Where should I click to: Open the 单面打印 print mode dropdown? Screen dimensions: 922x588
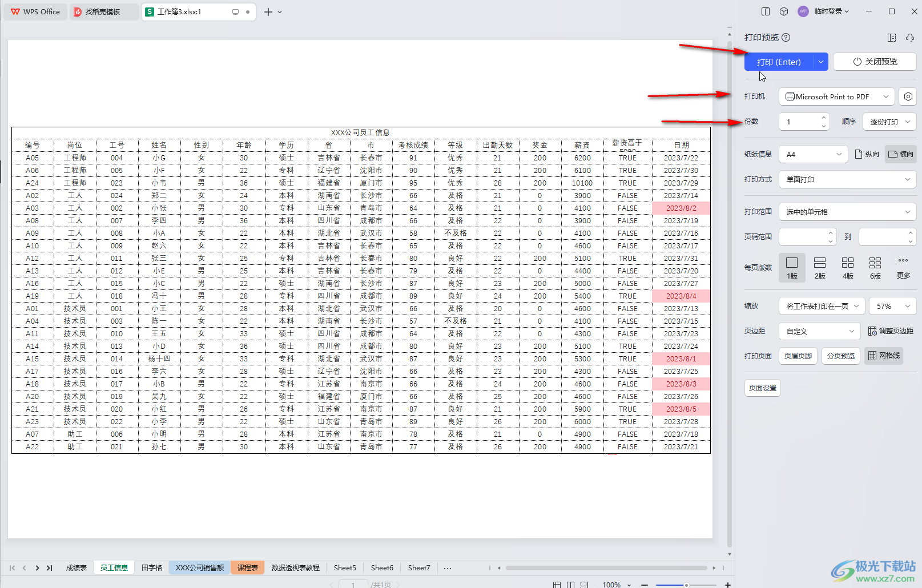click(x=848, y=179)
